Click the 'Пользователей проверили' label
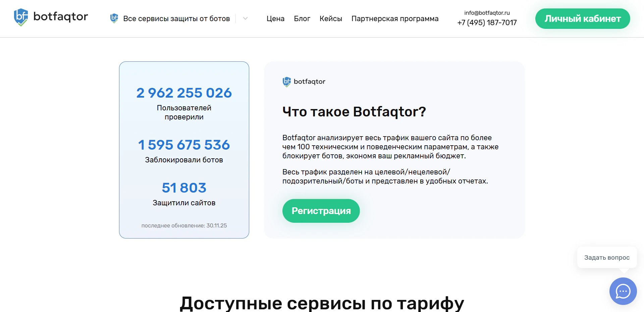Image resolution: width=644 pixels, height=312 pixels. click(184, 112)
